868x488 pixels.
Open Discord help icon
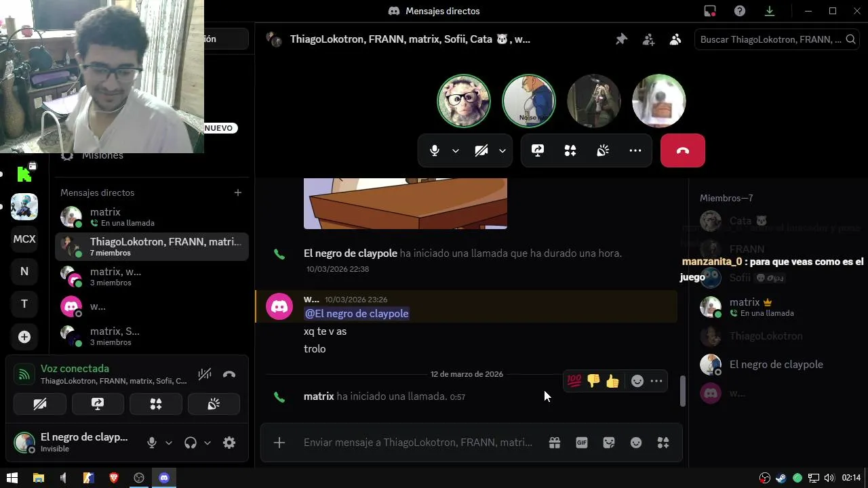coord(740,11)
